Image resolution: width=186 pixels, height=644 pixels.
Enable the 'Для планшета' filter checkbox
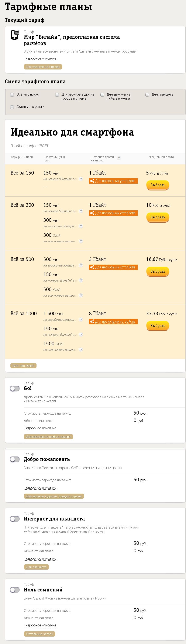coord(147,95)
